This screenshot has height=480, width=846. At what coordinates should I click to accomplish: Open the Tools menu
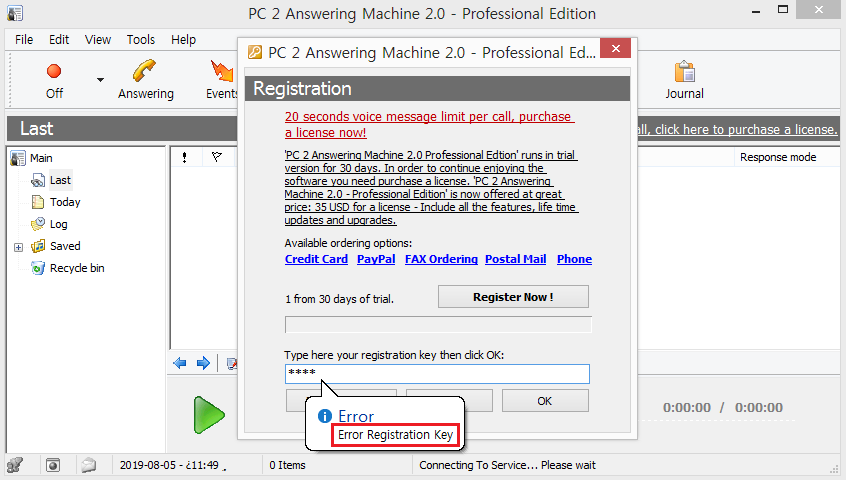[x=141, y=39]
